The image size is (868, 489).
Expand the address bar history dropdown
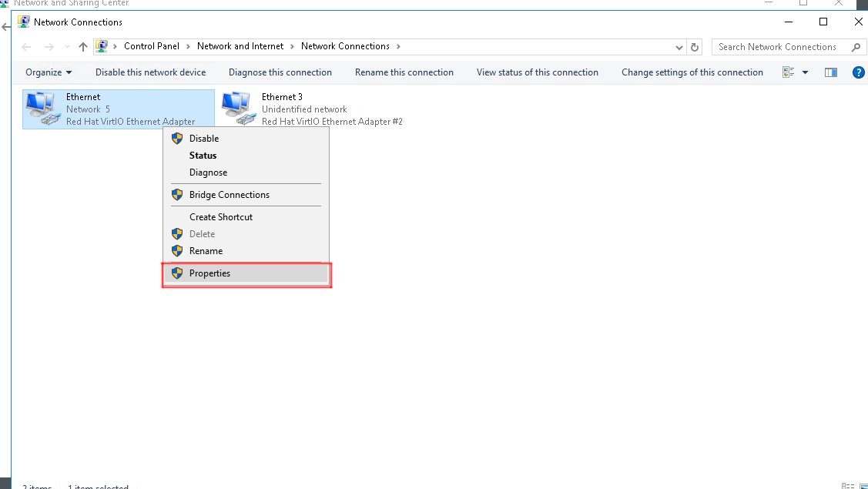point(679,47)
